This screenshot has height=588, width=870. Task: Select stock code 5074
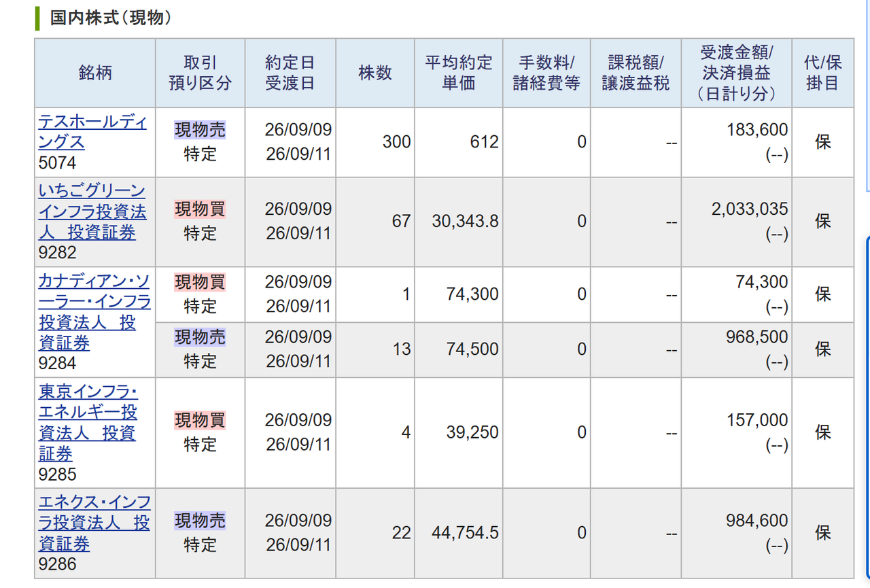point(58,163)
